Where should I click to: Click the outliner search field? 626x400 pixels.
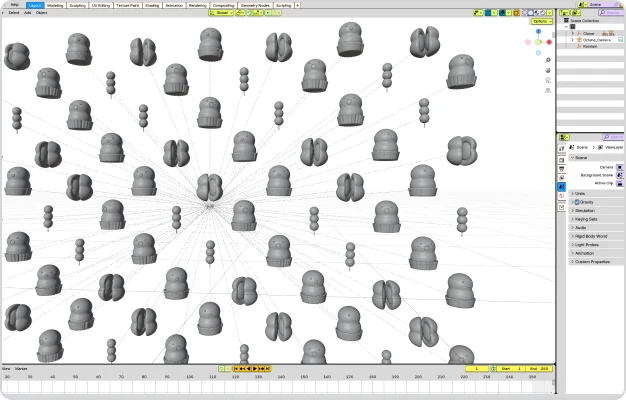tap(611, 13)
